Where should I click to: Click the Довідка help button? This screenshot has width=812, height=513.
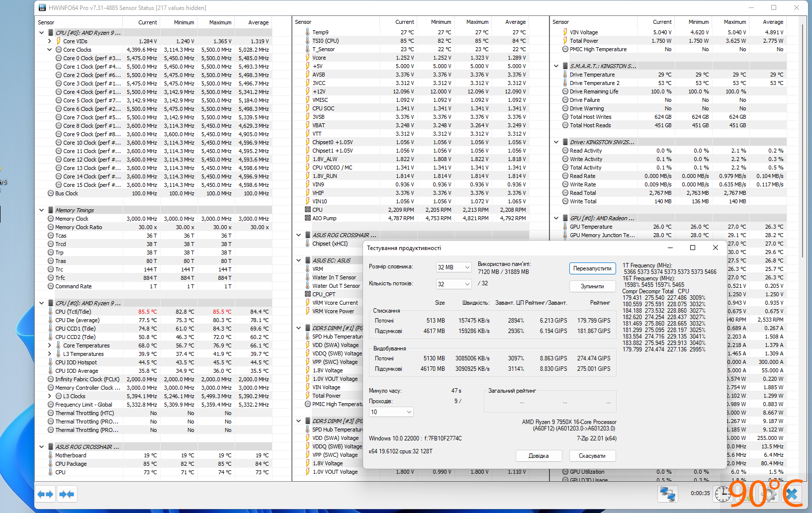point(539,456)
